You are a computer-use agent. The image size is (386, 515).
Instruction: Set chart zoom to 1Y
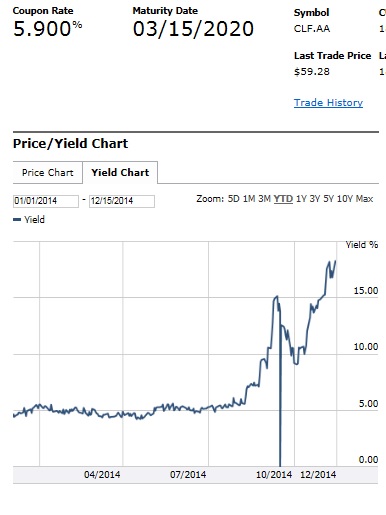pos(301,199)
